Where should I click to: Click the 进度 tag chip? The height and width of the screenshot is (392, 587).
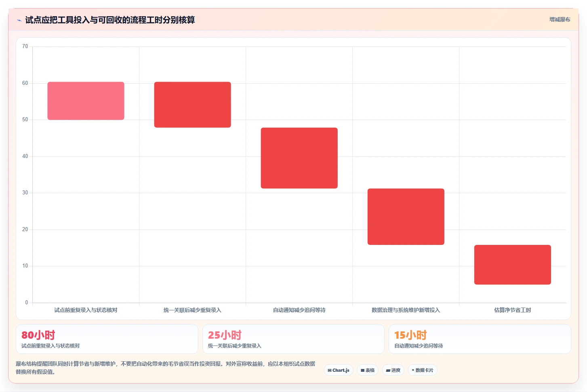coord(393,370)
